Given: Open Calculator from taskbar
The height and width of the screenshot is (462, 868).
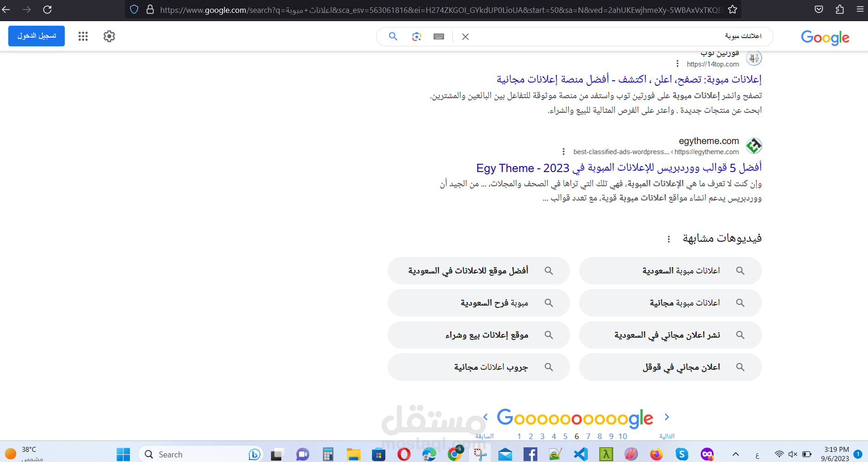Looking at the screenshot, I should [x=328, y=454].
